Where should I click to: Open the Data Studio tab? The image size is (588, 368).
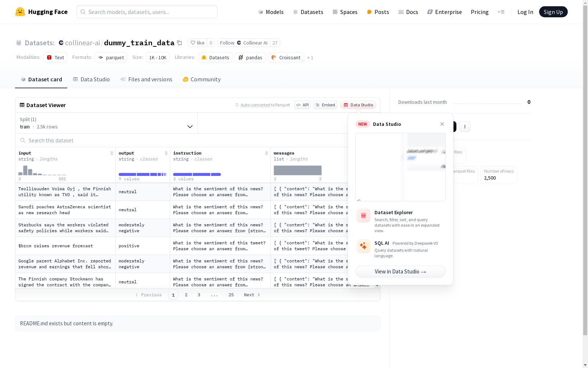91,79
